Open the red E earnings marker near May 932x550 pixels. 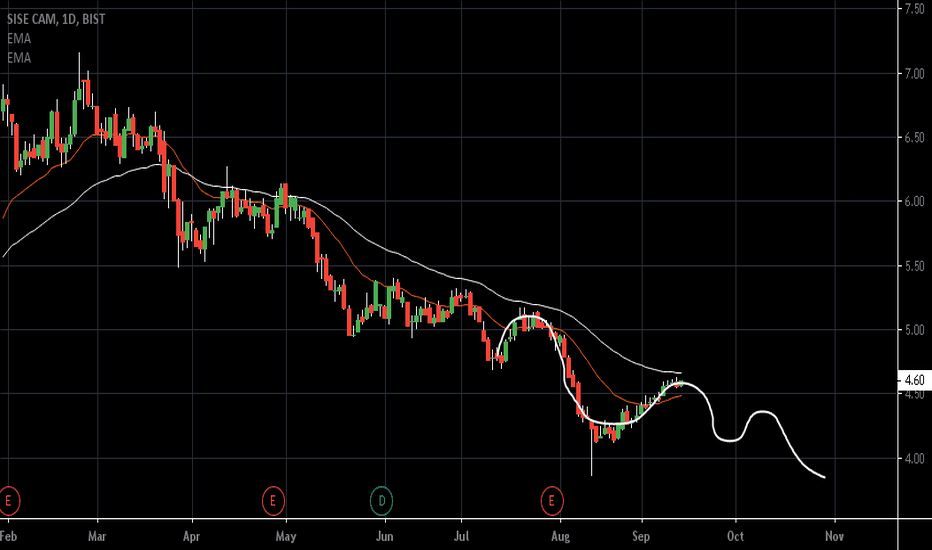coord(273,501)
